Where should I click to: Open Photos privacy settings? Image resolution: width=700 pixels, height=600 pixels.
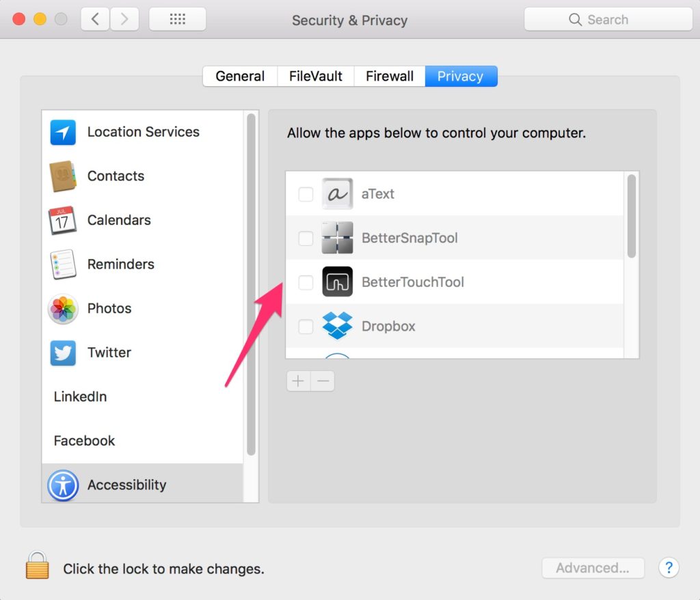[x=142, y=308]
